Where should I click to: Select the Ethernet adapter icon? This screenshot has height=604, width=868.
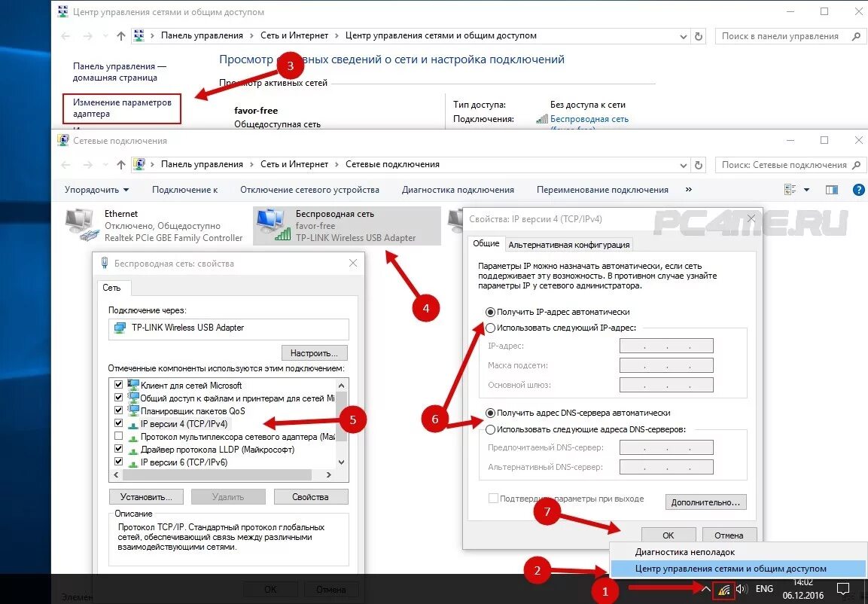[x=82, y=224]
